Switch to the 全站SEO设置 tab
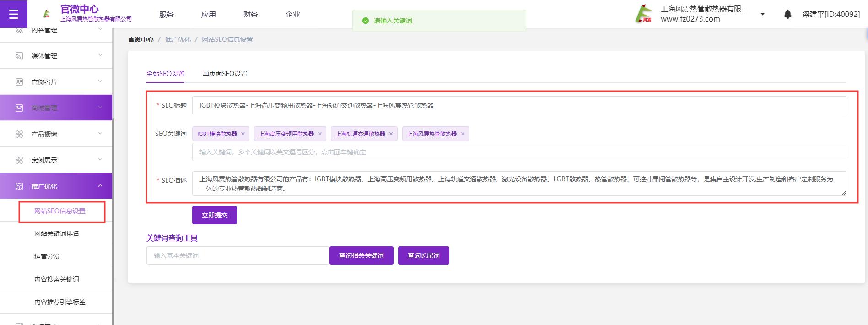 (165, 74)
